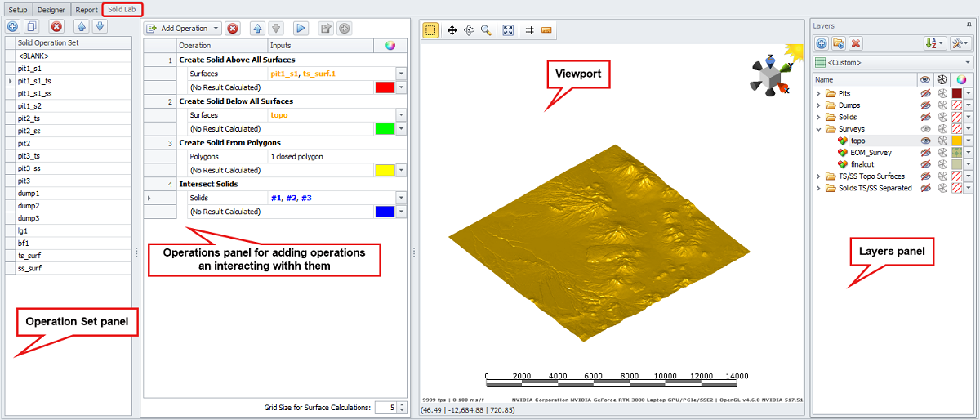Switch to the Designer tab
The image size is (980, 420).
click(51, 10)
